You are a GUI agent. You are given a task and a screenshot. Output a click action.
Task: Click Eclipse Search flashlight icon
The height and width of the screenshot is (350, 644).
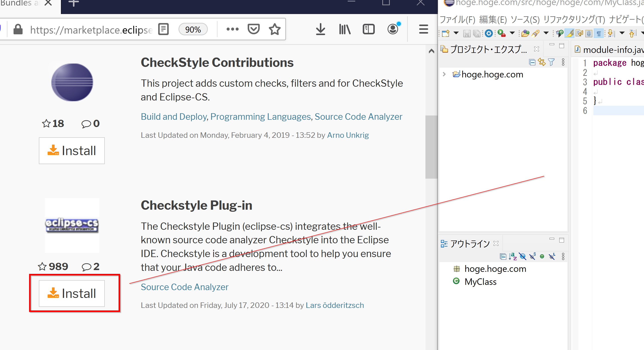point(535,33)
